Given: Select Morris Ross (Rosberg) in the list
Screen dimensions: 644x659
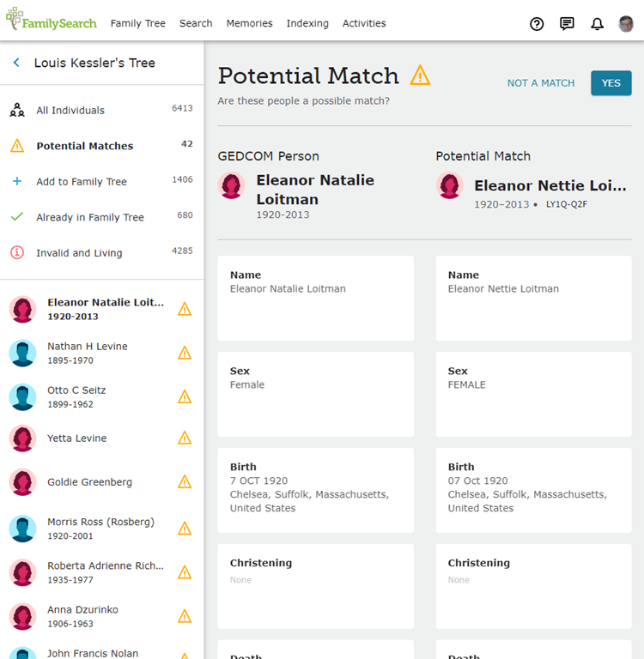Looking at the screenshot, I should [102, 529].
